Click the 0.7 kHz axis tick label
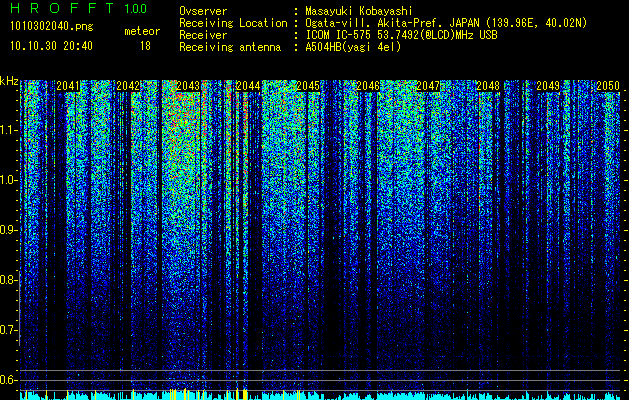Image resolution: width=629 pixels, height=400 pixels. 9,330
